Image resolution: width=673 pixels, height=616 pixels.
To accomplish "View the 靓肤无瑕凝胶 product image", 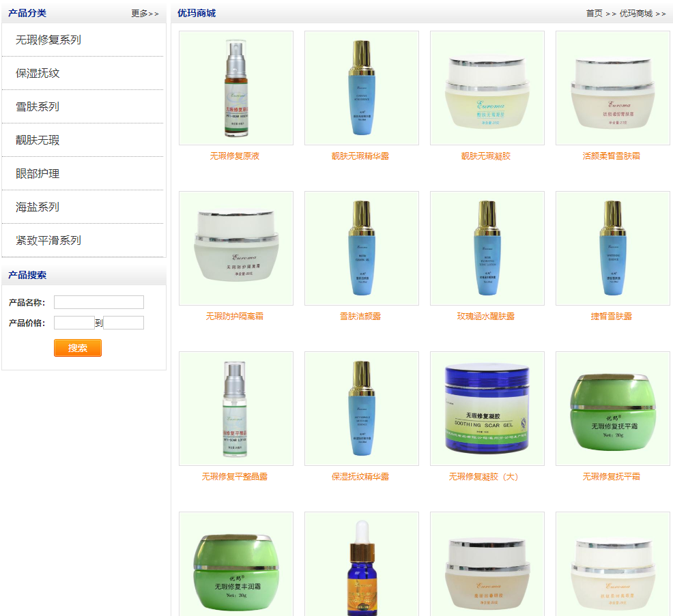I will [487, 88].
